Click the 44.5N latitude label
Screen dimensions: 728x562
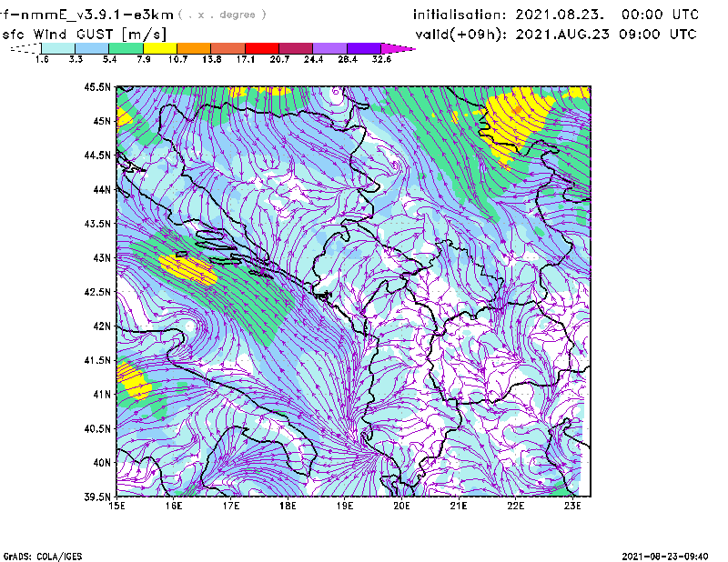[97, 155]
